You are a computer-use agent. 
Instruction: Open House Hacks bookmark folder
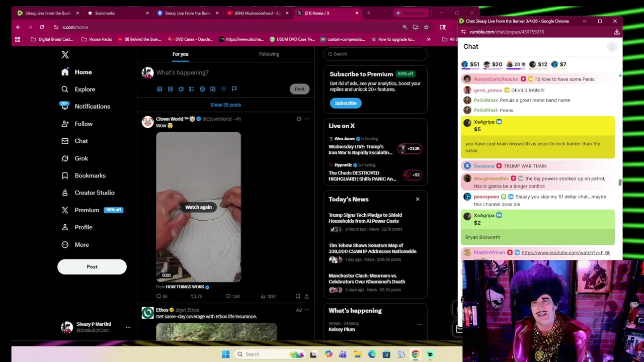click(x=97, y=39)
